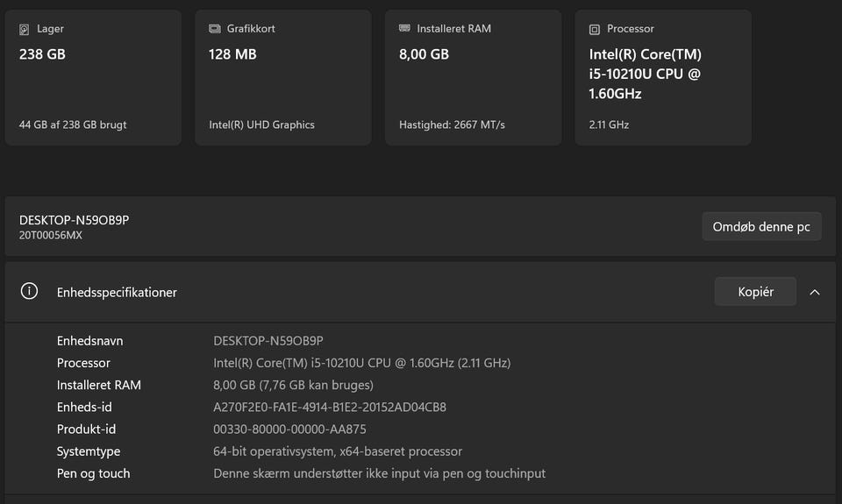Click the Enheds-id label
This screenshot has height=504, width=842.
tap(84, 407)
